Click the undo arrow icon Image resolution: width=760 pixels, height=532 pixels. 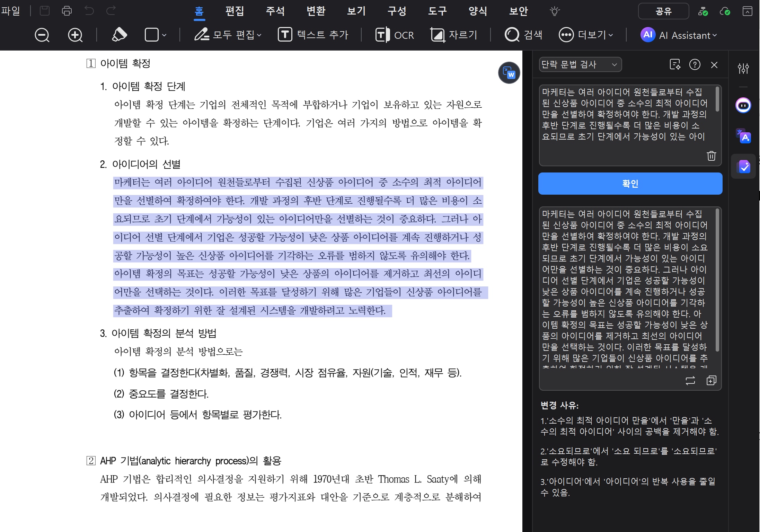coord(89,11)
